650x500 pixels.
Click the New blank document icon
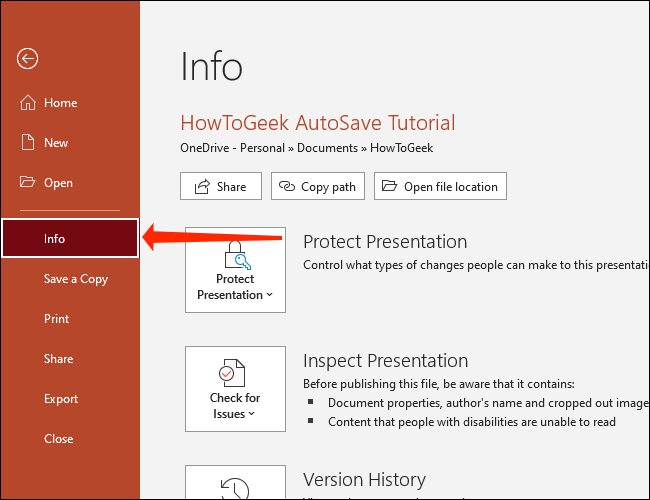click(x=27, y=143)
